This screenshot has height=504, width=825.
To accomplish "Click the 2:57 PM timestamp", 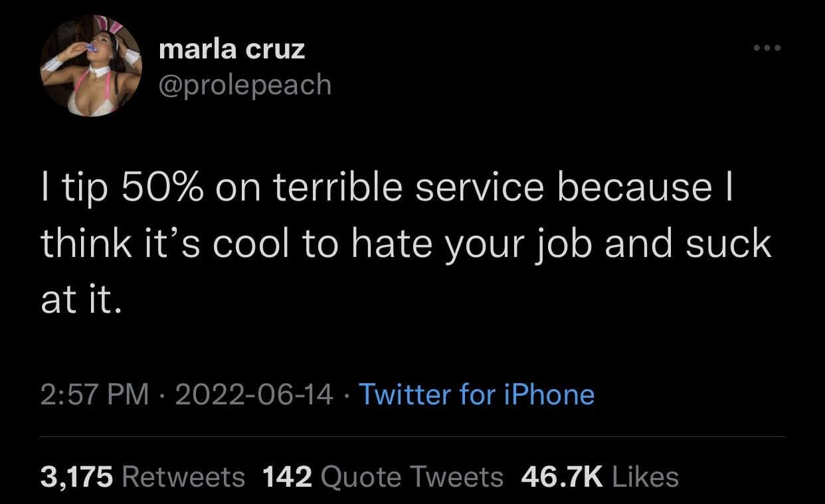I will [94, 395].
